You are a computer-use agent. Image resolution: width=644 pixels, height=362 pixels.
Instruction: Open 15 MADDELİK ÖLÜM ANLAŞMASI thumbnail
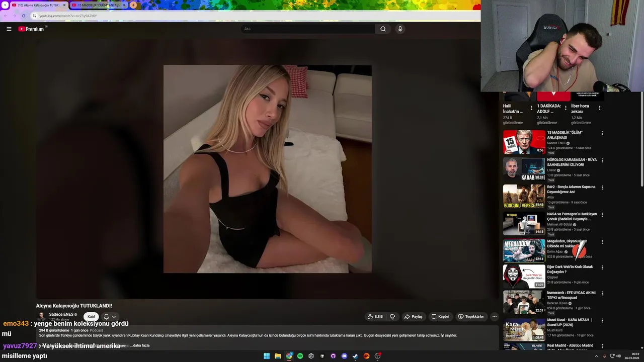(524, 142)
